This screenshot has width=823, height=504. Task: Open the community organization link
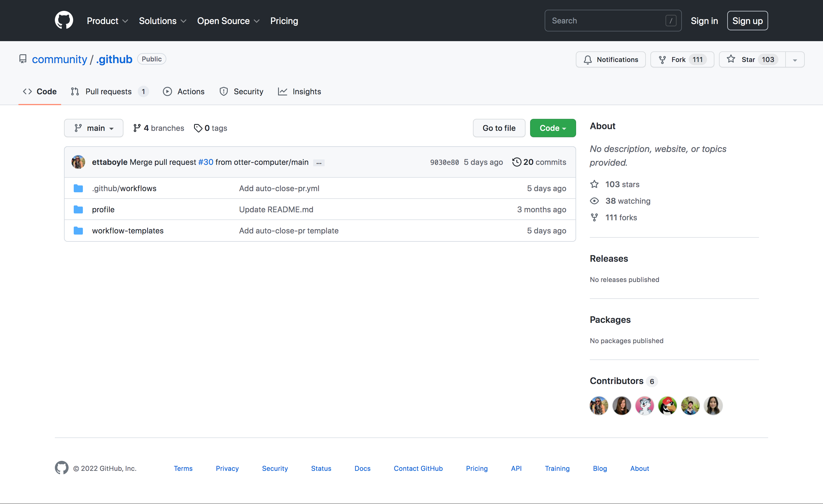pyautogui.click(x=59, y=59)
